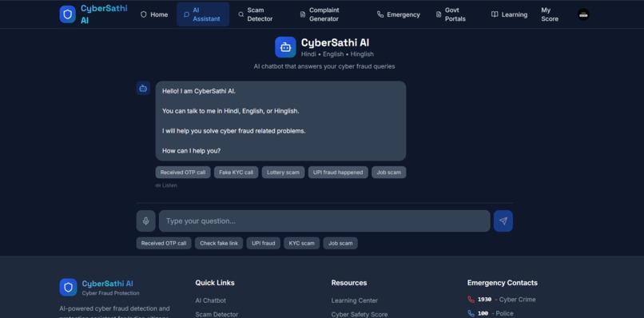The height and width of the screenshot is (318, 644).
Task: Click the CyberSathi AI header brand text
Action: click(x=104, y=14)
